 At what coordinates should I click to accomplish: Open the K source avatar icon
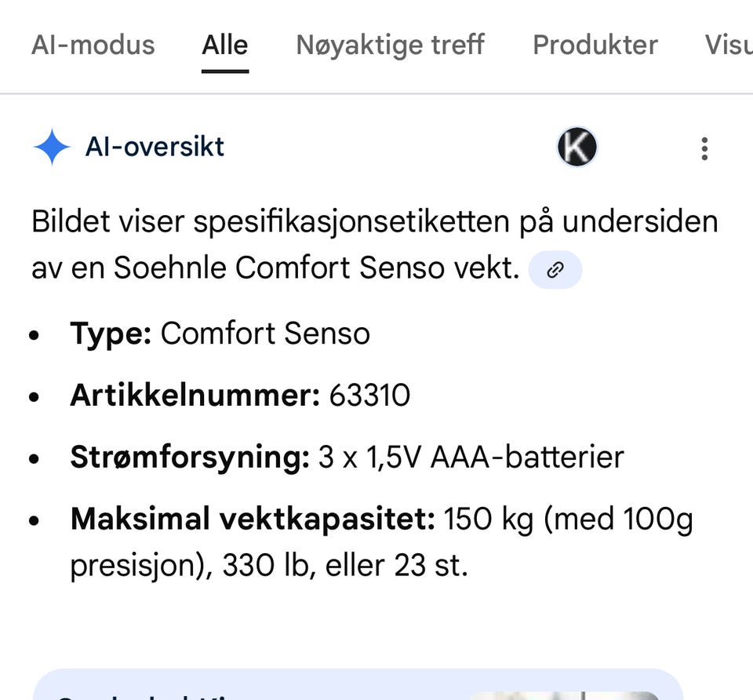pos(577,148)
